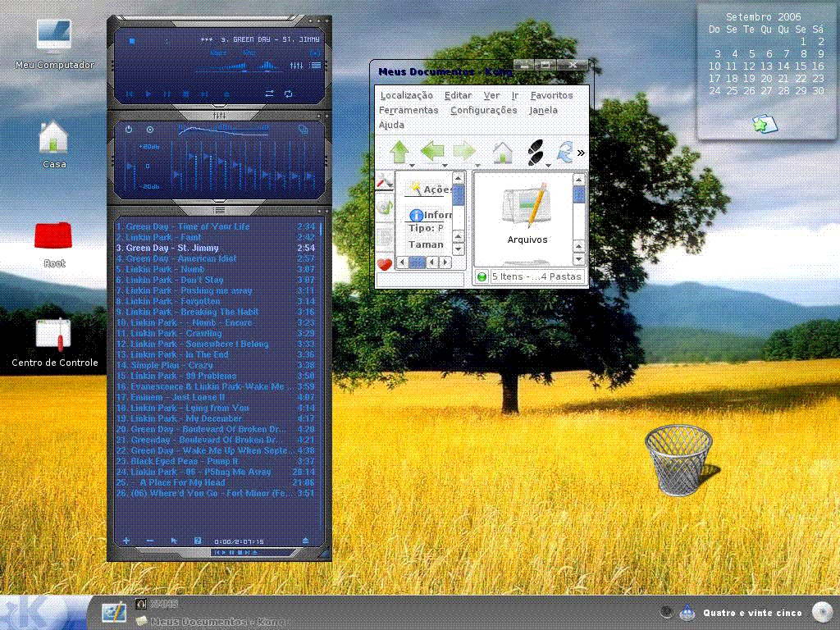Open the red Root folder desktop icon
Screen dimensions: 840x630
coord(53,244)
